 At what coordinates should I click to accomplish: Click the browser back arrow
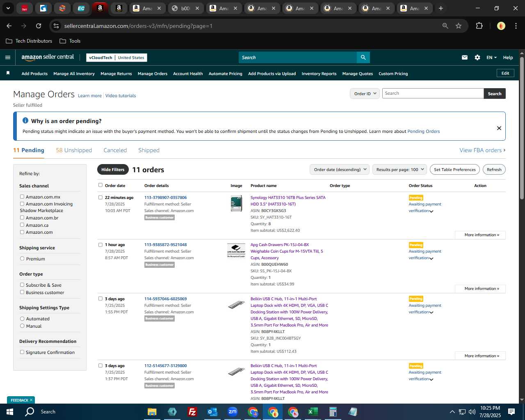9,26
